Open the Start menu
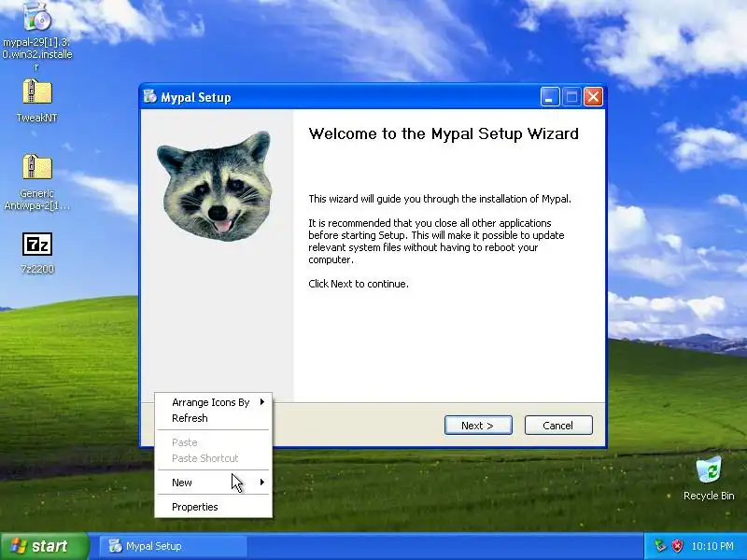This screenshot has width=747, height=560. click(44, 546)
